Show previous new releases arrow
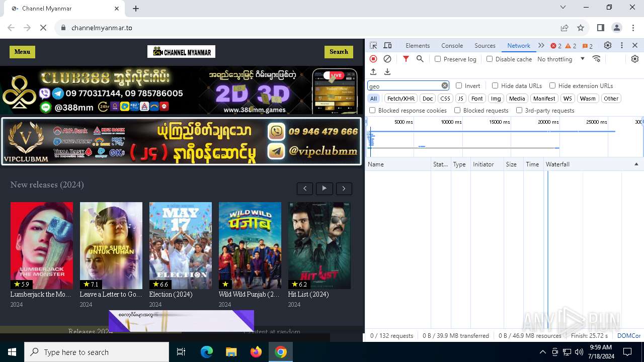Image resolution: width=644 pixels, height=362 pixels. 305,189
